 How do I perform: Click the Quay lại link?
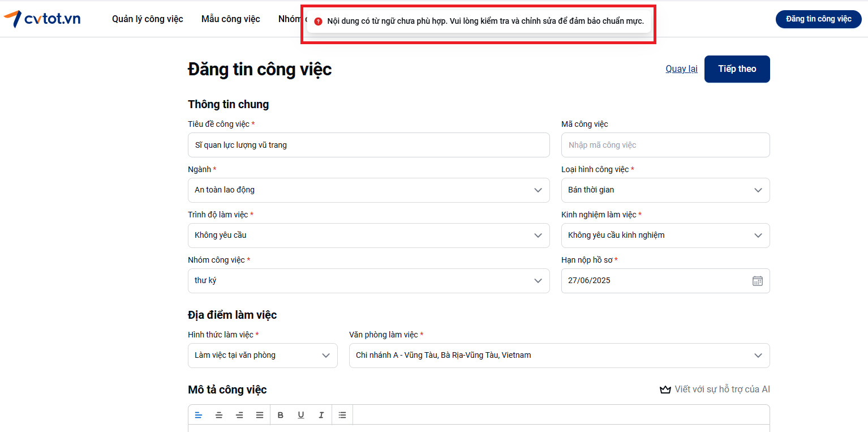click(x=681, y=69)
